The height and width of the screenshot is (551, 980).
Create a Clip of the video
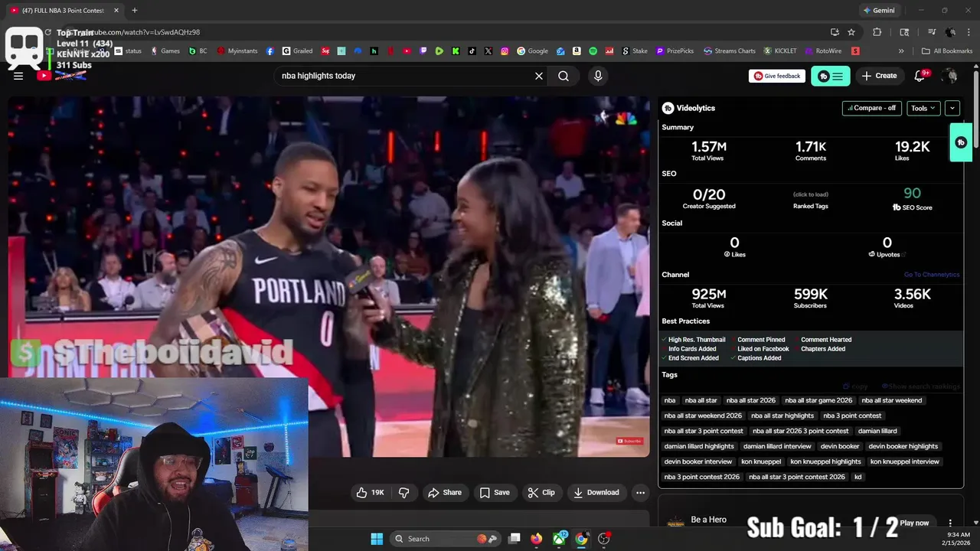pyautogui.click(x=541, y=493)
